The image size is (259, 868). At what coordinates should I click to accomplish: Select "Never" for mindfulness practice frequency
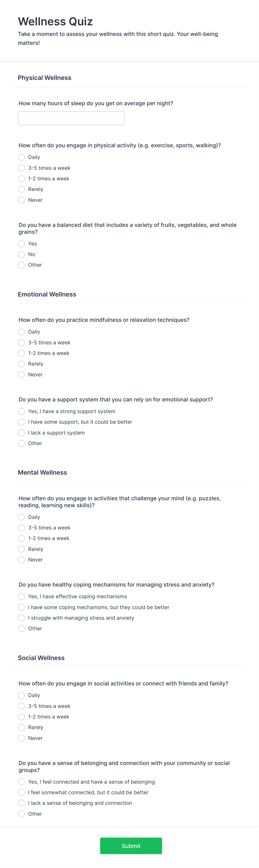21,374
